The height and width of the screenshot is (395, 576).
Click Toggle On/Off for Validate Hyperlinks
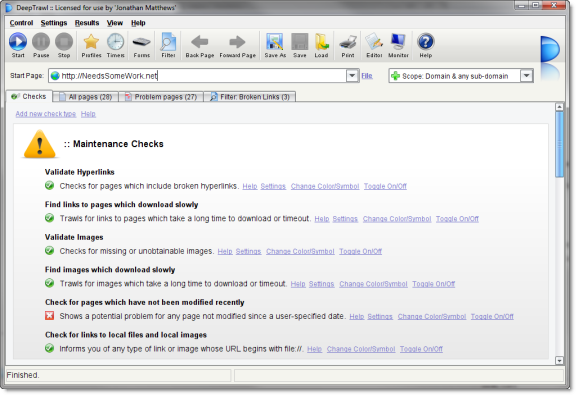click(x=385, y=186)
